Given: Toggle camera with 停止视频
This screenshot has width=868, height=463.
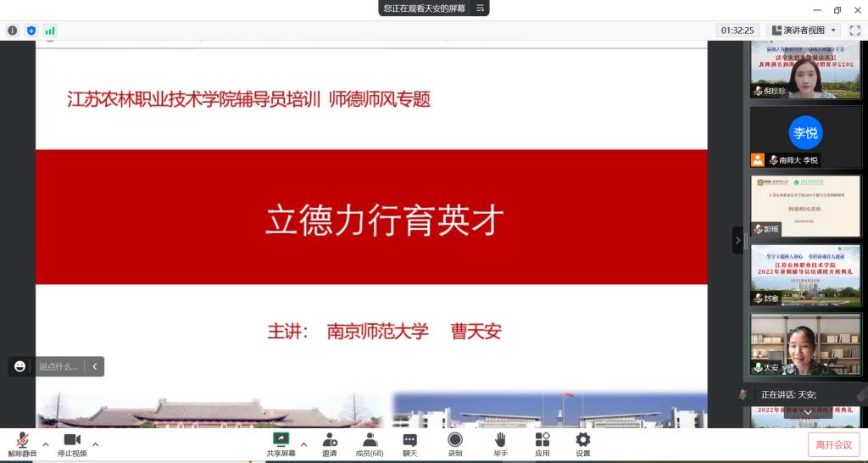Looking at the screenshot, I should pyautogui.click(x=72, y=444).
